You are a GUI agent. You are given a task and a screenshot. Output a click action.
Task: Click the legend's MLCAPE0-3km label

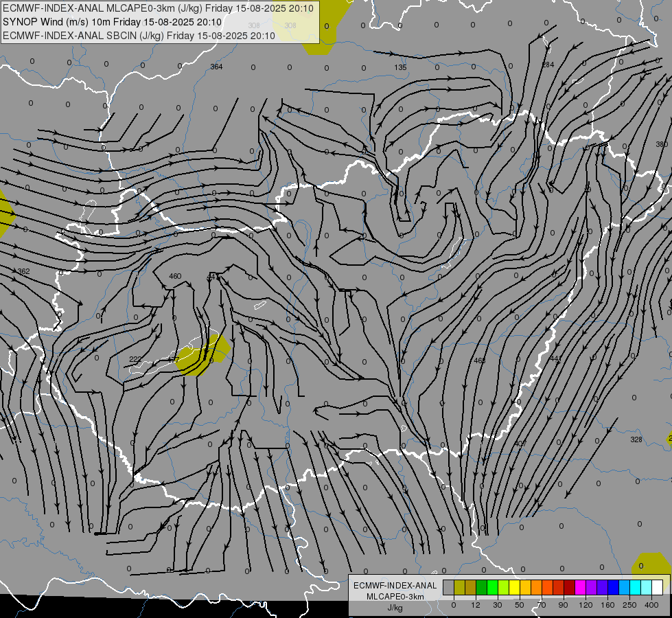click(x=395, y=597)
